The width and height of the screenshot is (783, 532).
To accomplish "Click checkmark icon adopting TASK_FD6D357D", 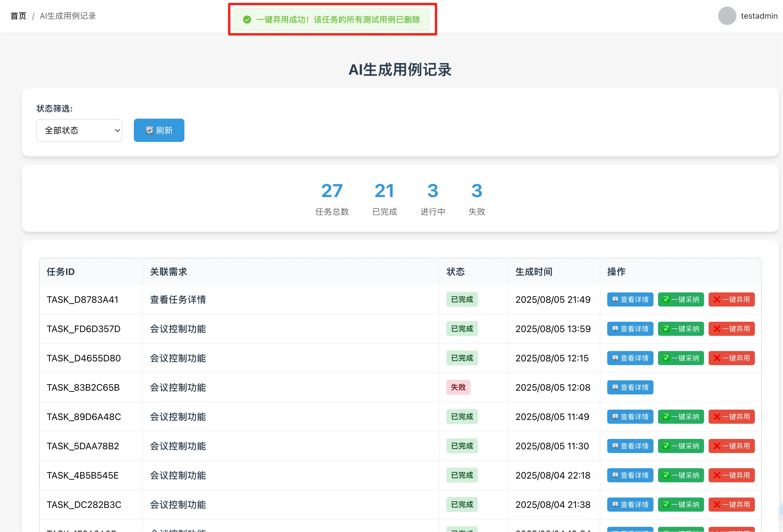I will point(666,329).
